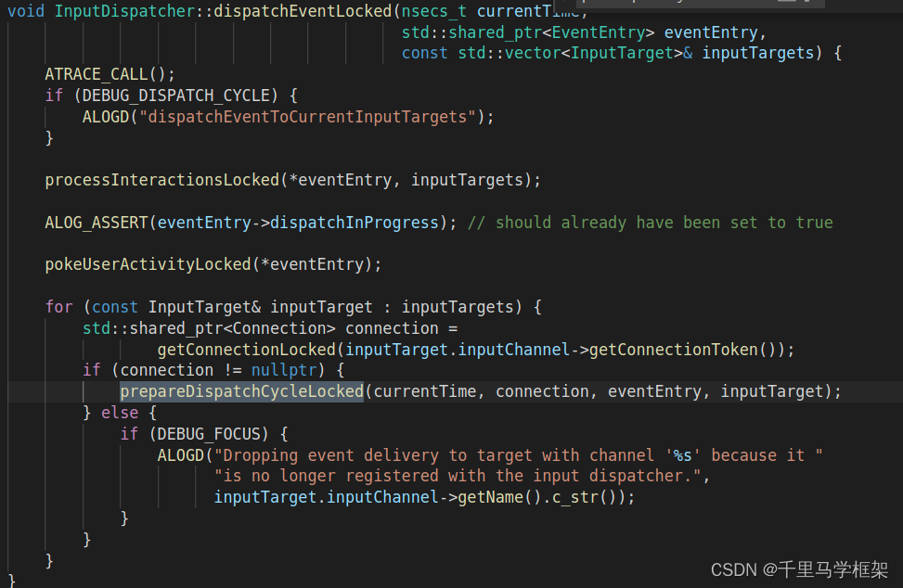The image size is (903, 588).
Task: Click the for keyword of the loop
Action: click(58, 307)
